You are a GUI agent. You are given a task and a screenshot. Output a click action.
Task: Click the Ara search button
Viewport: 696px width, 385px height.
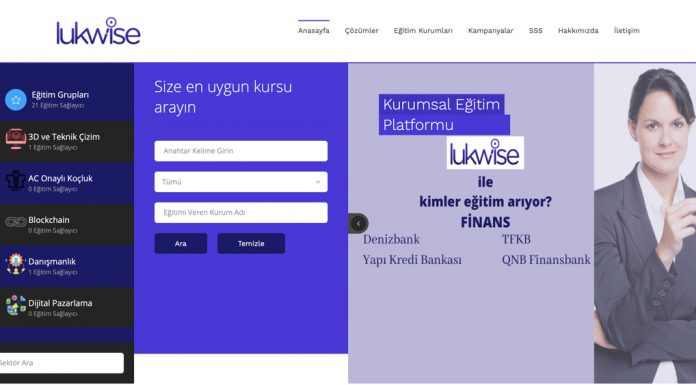pos(181,243)
